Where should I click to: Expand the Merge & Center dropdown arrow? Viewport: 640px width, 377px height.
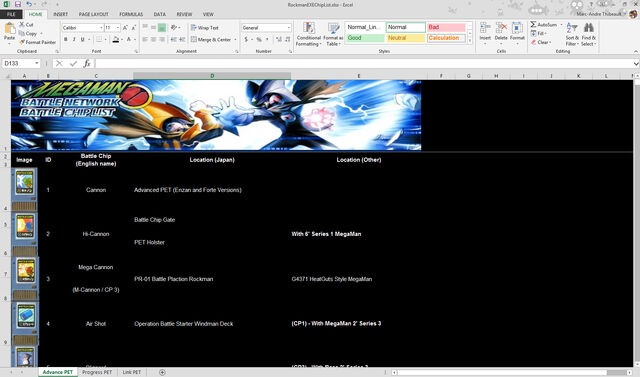[x=236, y=40]
